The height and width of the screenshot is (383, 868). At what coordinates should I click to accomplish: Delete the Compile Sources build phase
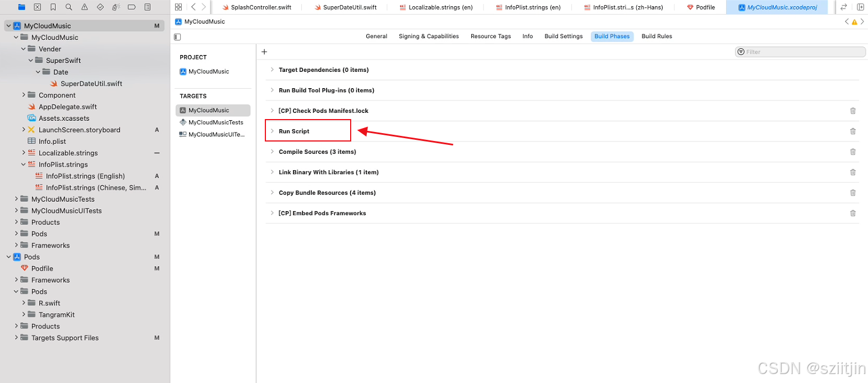pyautogui.click(x=853, y=152)
